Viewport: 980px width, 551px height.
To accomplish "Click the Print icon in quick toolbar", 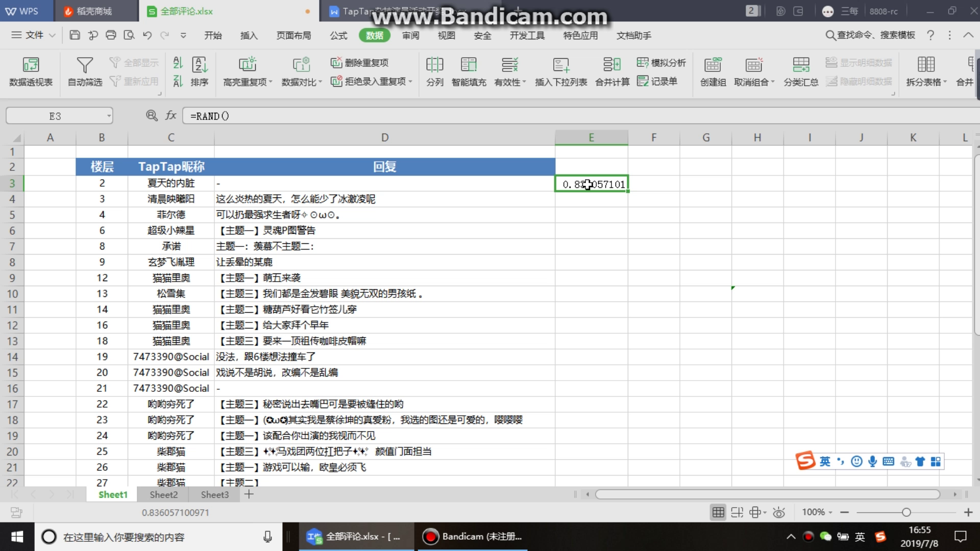I will (x=111, y=35).
